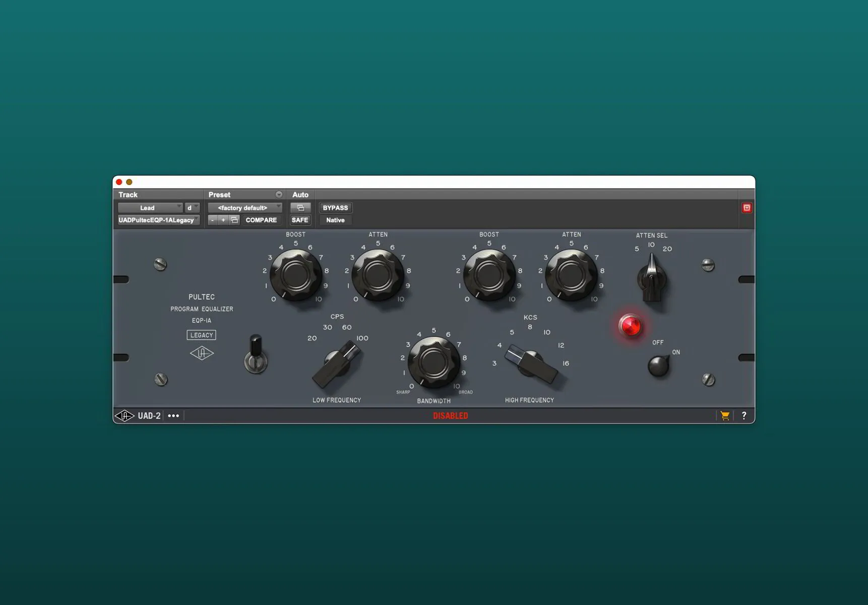
Task: Click the COMPARE button
Action: [261, 220]
